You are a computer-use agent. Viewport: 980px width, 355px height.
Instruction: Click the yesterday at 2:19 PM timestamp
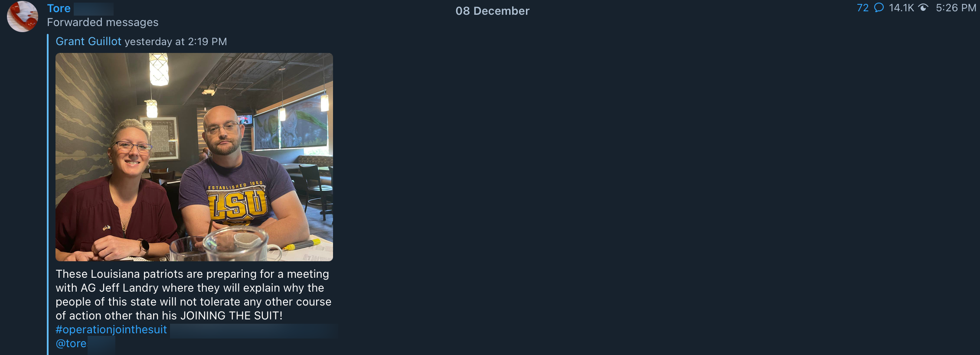point(176,42)
